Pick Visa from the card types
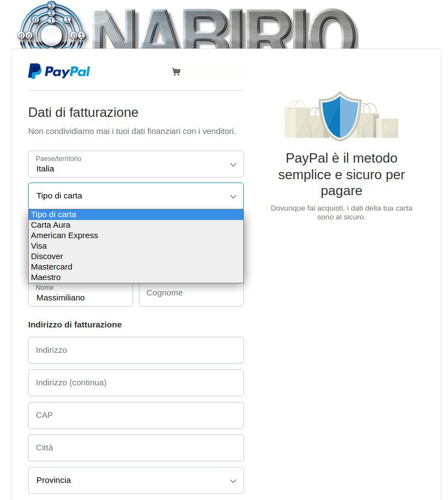This screenshot has height=500, width=448. coord(136,246)
